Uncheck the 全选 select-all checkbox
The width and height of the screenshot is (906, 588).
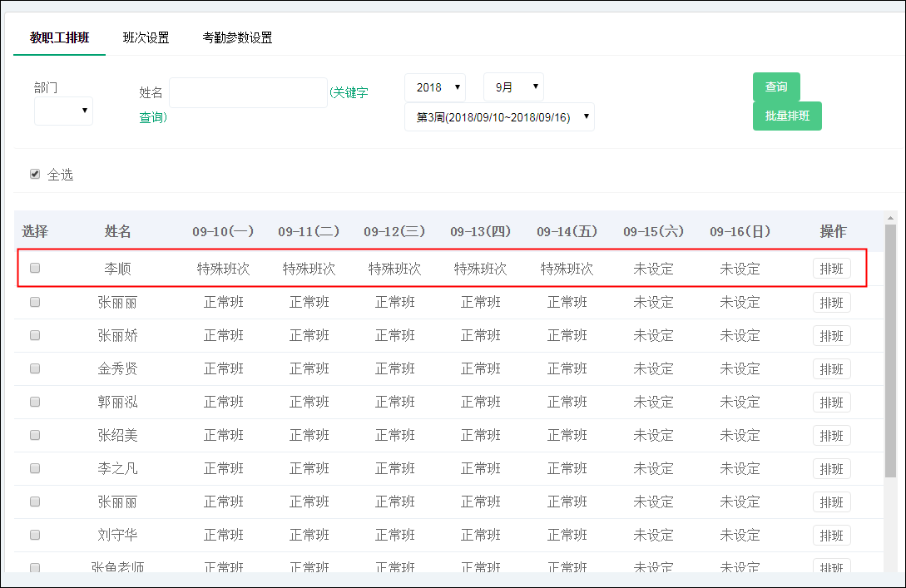pyautogui.click(x=35, y=174)
